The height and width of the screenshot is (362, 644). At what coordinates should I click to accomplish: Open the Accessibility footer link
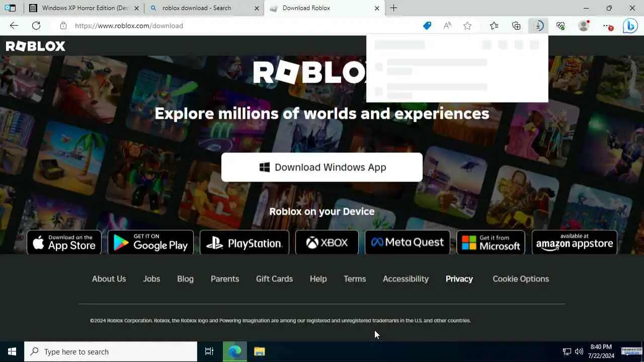[x=406, y=279]
